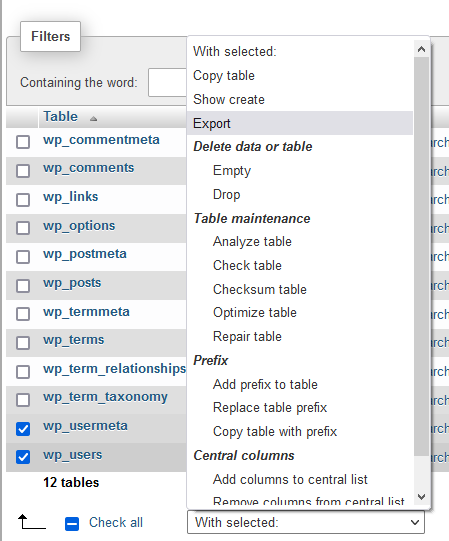The height and width of the screenshot is (541, 449).
Task: Toggle the Check all checkbox
Action: pos(72,524)
